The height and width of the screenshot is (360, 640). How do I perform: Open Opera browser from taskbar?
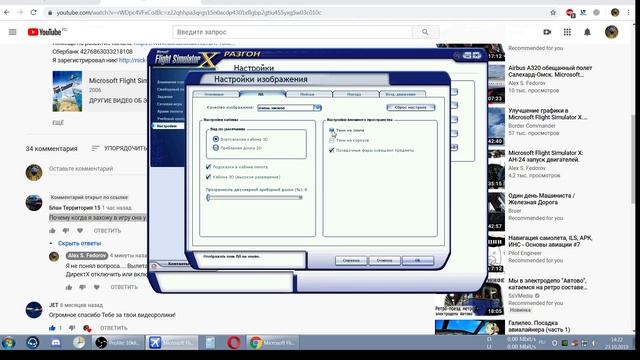(x=233, y=342)
